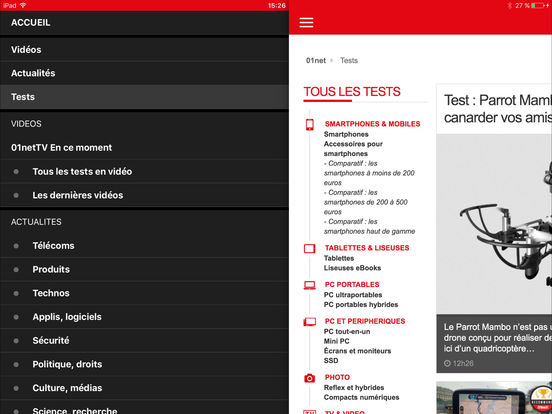Open SMARTPHONES & MOBILES category
This screenshot has width=552, height=414.
(x=372, y=124)
